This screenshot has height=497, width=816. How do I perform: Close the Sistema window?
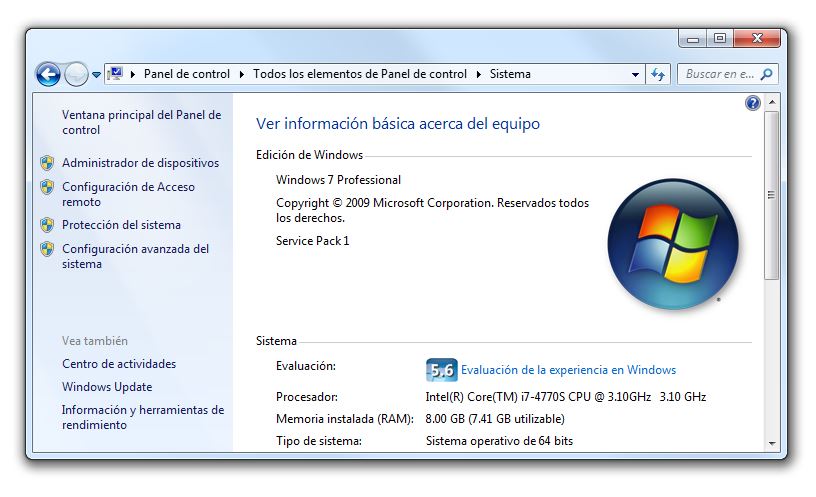click(x=757, y=39)
